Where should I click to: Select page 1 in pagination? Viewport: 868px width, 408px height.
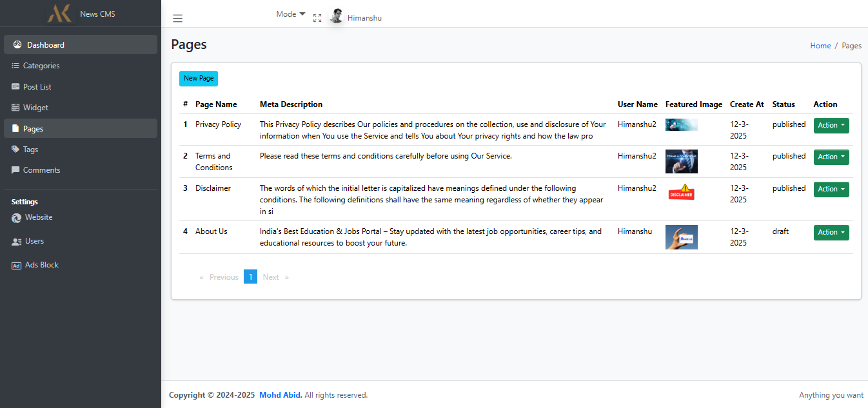pyautogui.click(x=250, y=277)
